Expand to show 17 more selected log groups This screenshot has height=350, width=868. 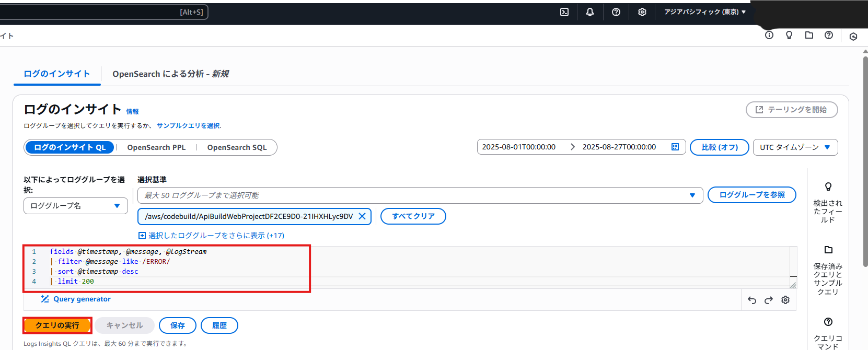212,236
